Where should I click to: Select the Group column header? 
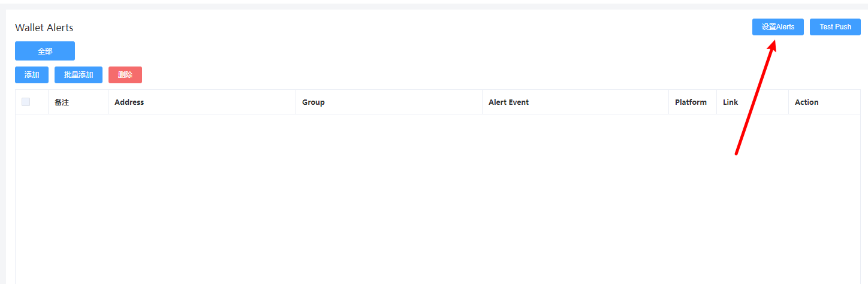(x=314, y=102)
